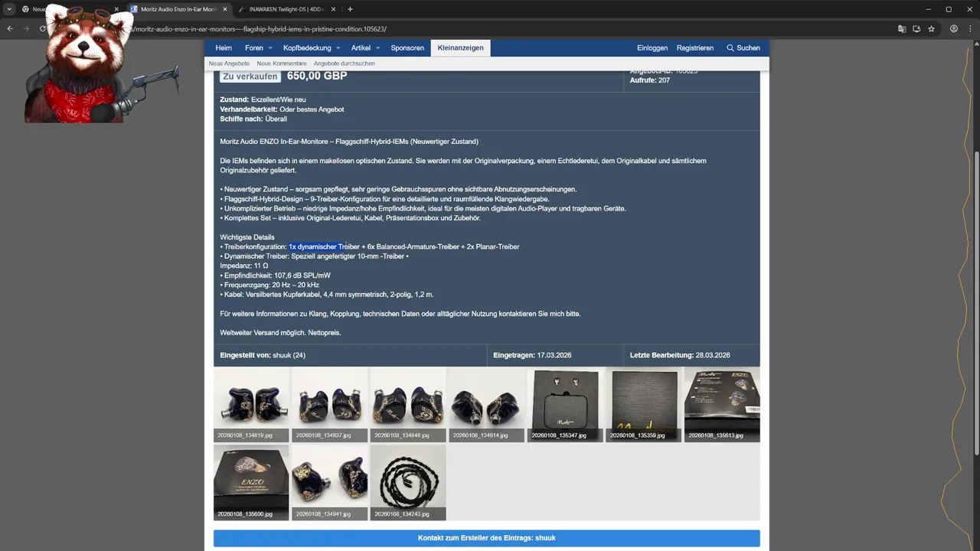Click the price 650,00 GBP
The height and width of the screenshot is (551, 980).
point(317,76)
